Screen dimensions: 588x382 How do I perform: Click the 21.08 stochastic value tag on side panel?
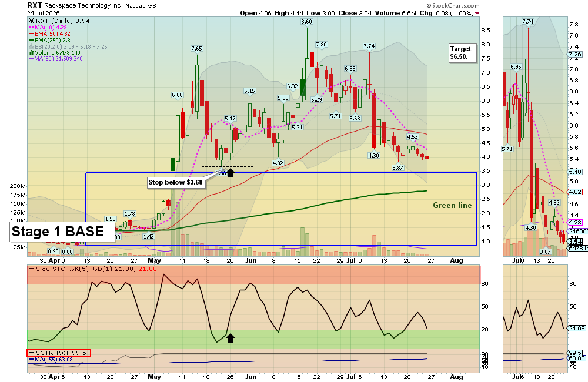click(577, 329)
